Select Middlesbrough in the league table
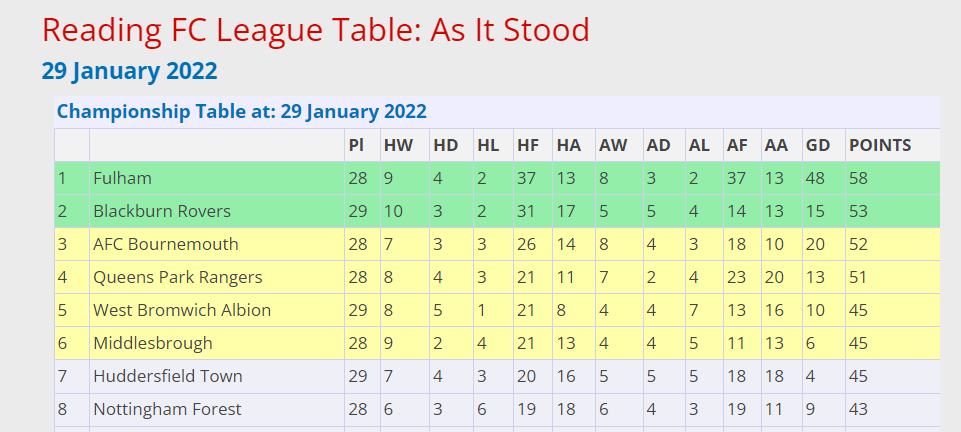 (x=153, y=344)
